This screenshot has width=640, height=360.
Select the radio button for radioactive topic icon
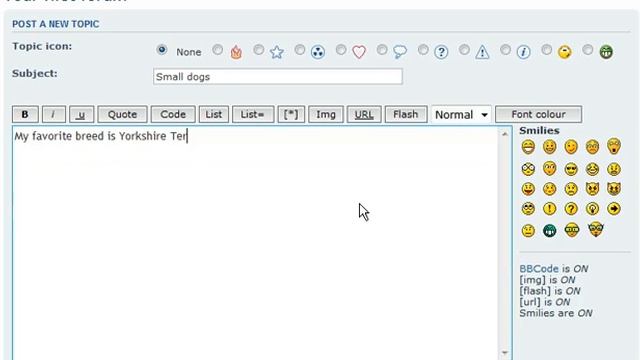tap(300, 50)
